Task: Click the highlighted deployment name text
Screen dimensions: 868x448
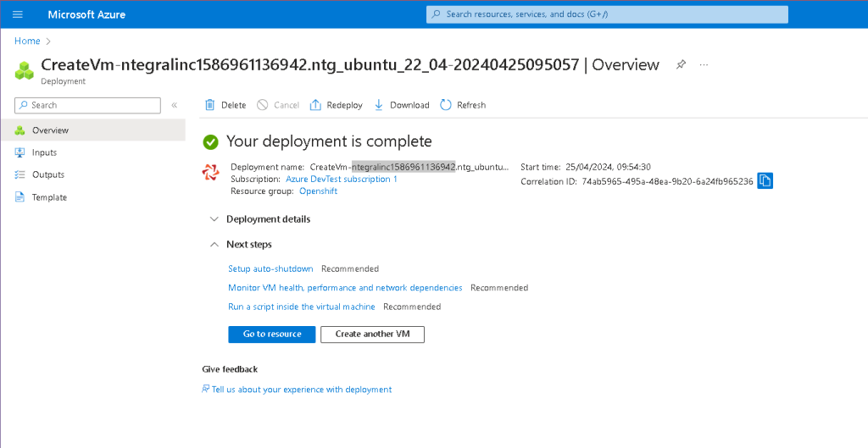Action: [403, 167]
